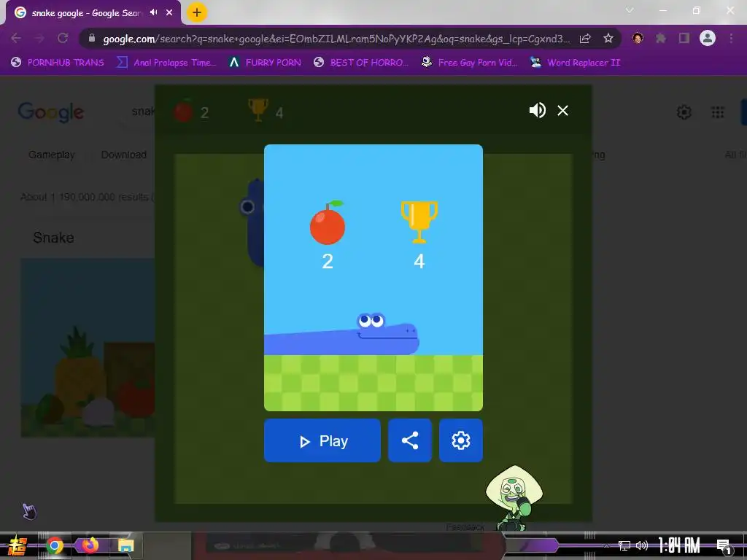Viewport: 747px width, 560px height.
Task: Open Chrome tab search dropdown
Action: [x=630, y=10]
